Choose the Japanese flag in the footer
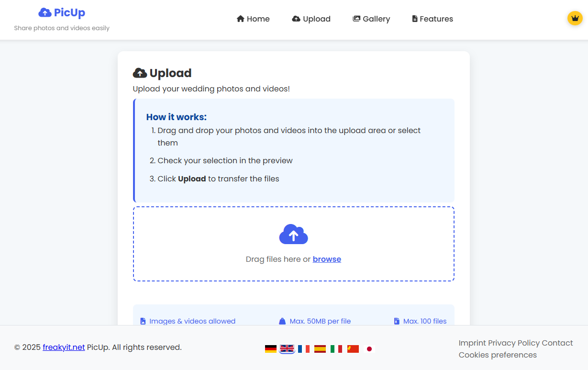Screen dimensions: 588x370 (x=369, y=348)
